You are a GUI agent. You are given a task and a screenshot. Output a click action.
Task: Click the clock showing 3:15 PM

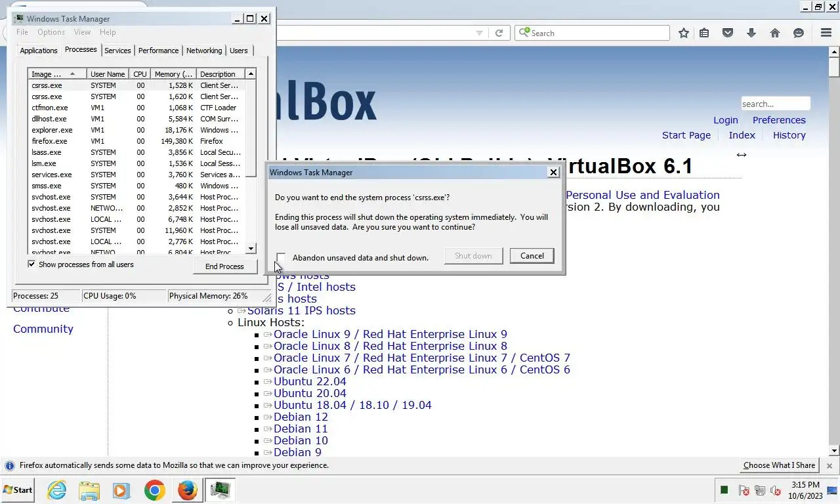805,485
